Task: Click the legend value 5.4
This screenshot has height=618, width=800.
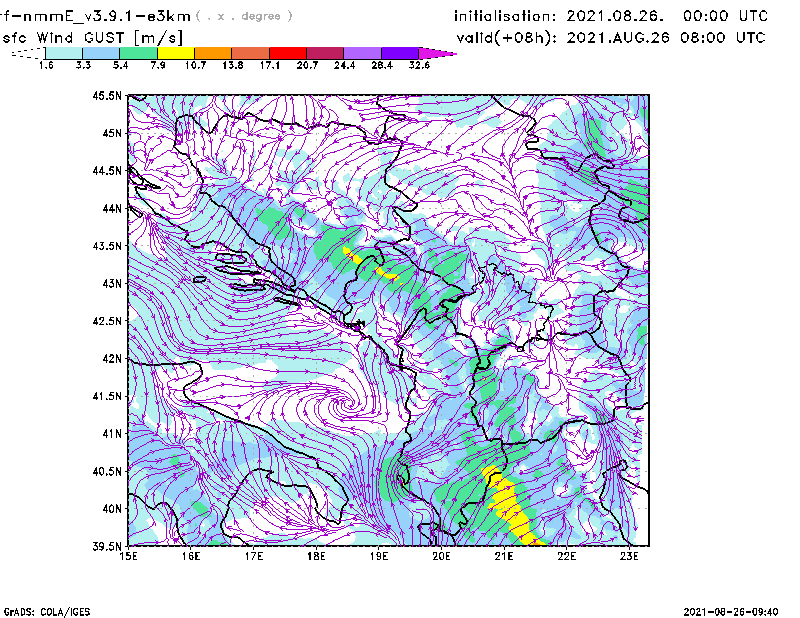Action: coord(120,65)
